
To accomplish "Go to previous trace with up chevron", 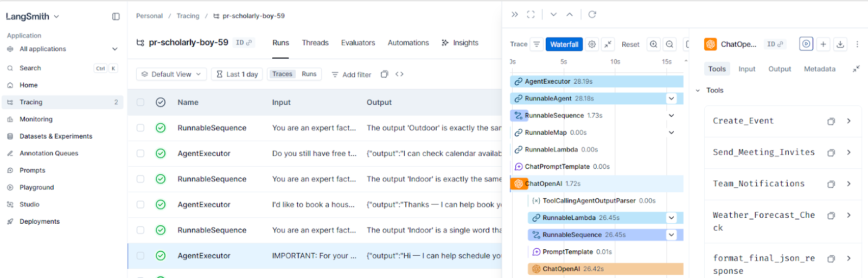I will tap(570, 15).
